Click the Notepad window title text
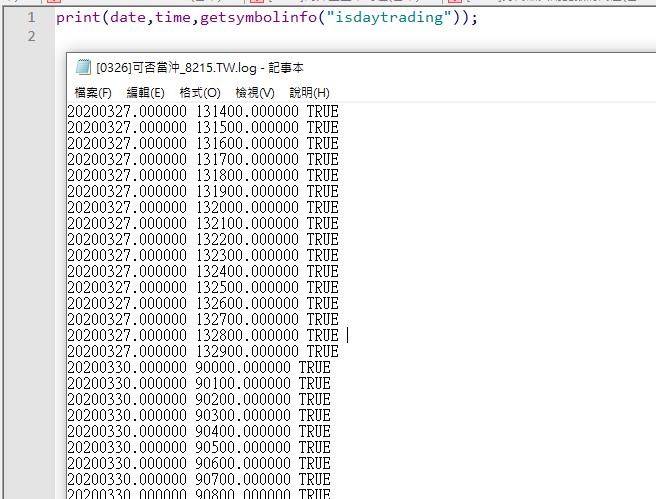 200,68
